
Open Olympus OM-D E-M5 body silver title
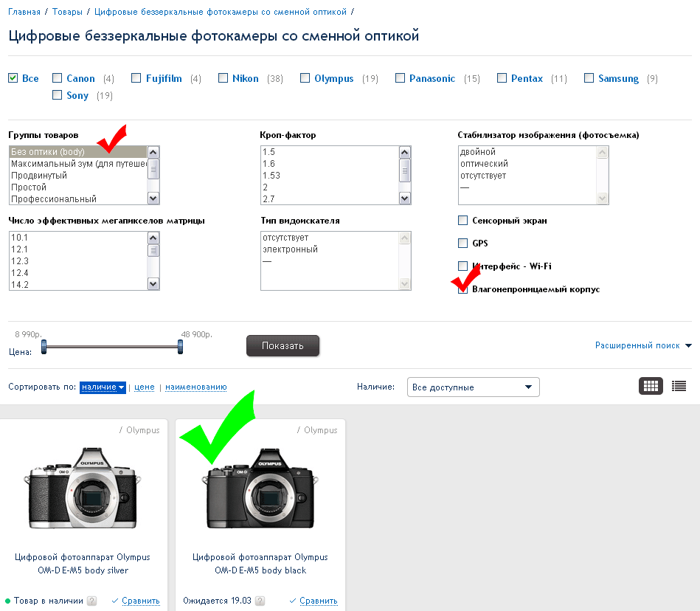pos(83,564)
